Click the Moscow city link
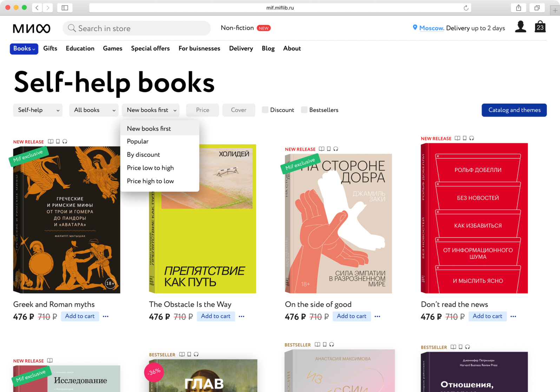Screen dimensions: 560x392 point(431,28)
